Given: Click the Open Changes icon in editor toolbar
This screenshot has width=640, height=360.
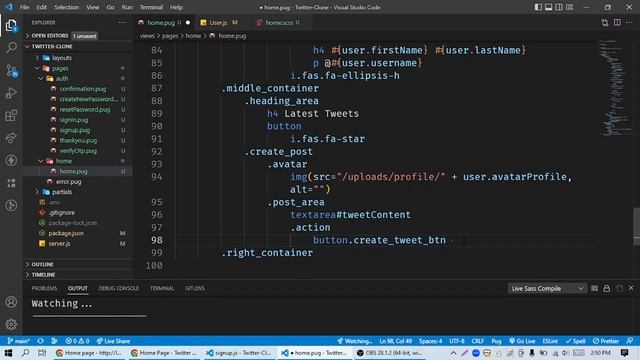Looking at the screenshot, I should [x=604, y=22].
